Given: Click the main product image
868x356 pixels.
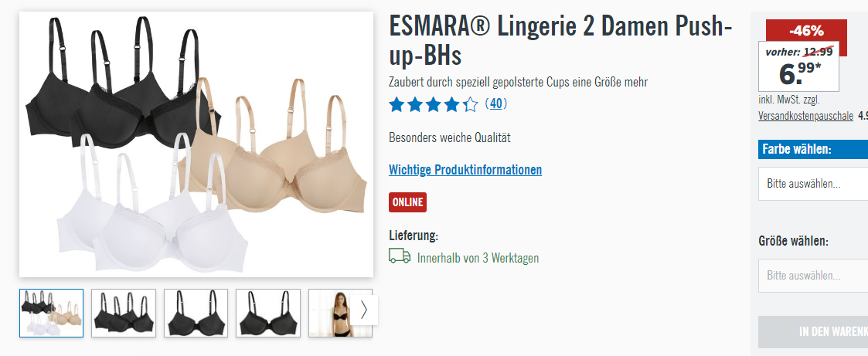Looking at the screenshot, I should [x=196, y=144].
